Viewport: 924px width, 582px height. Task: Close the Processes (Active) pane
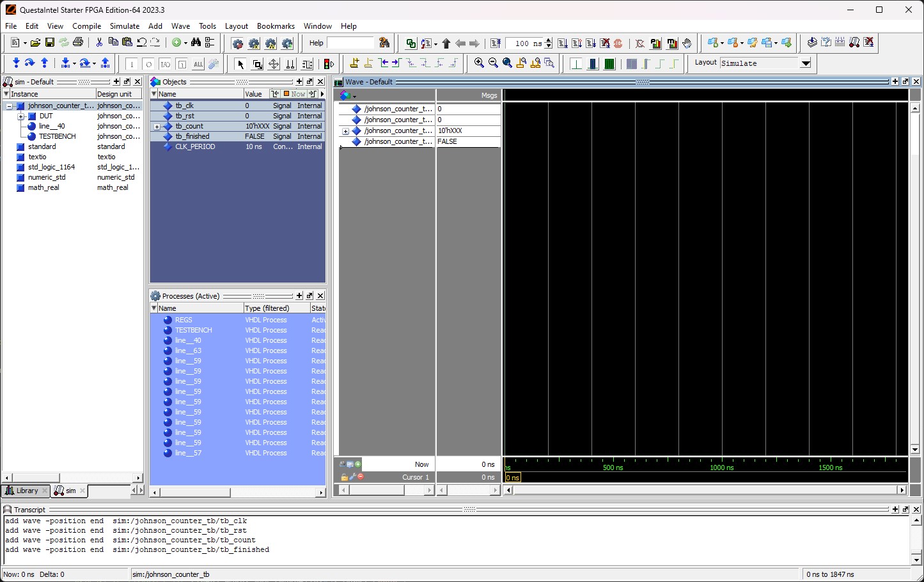[320, 296]
